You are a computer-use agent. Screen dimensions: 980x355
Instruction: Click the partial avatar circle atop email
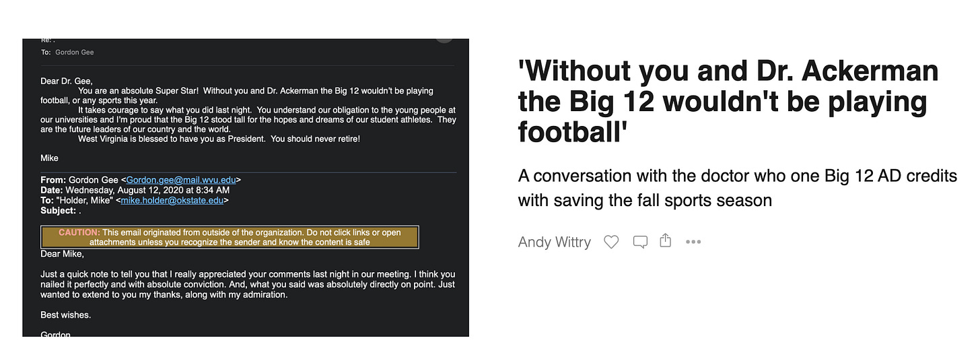[444, 40]
